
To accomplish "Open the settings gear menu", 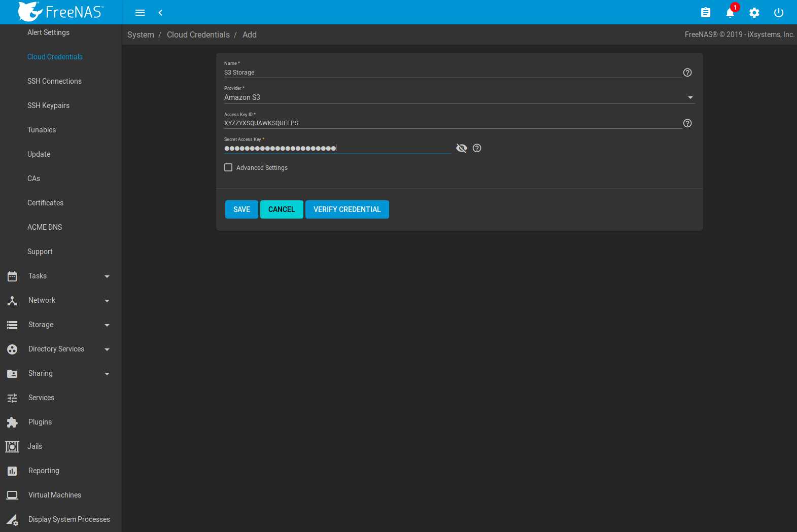I will coord(754,13).
